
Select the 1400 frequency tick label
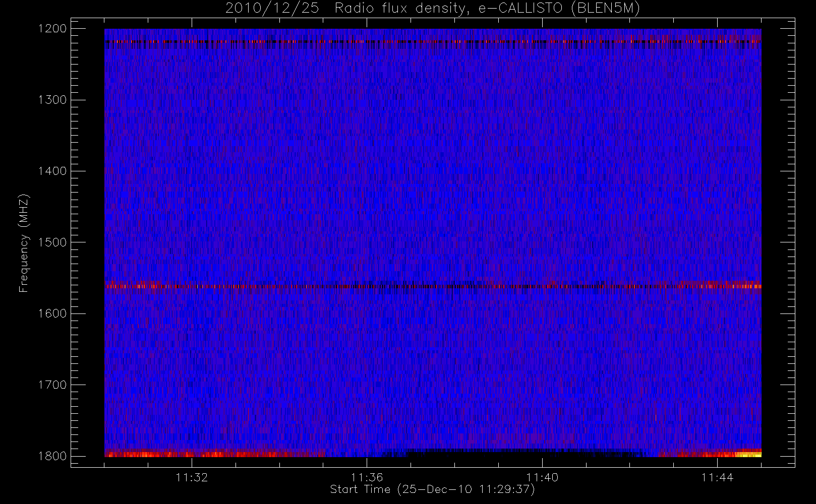(x=52, y=171)
